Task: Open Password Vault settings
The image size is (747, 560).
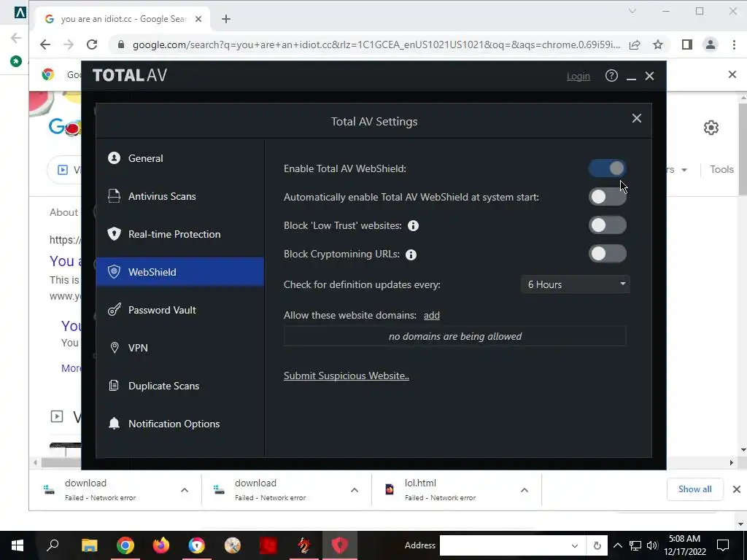Action: click(179, 310)
